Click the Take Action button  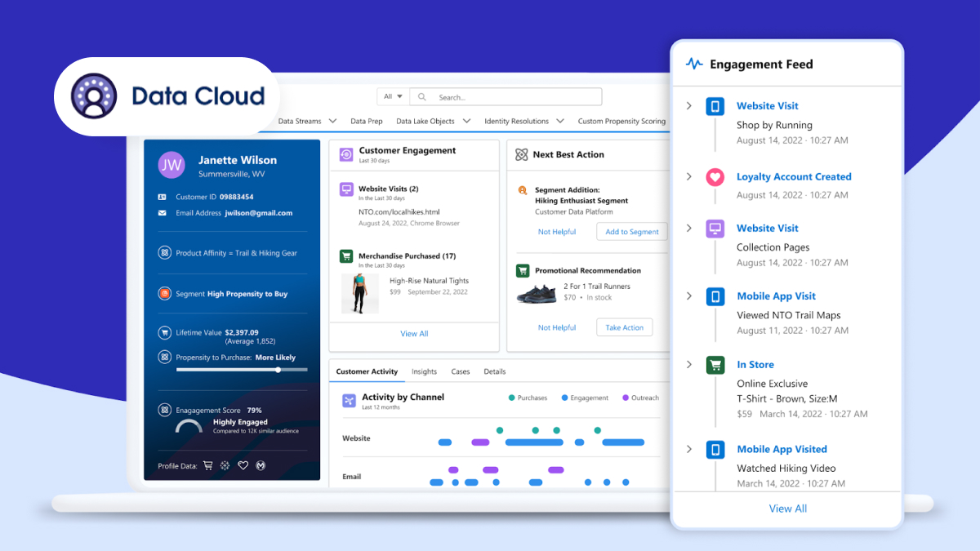624,327
